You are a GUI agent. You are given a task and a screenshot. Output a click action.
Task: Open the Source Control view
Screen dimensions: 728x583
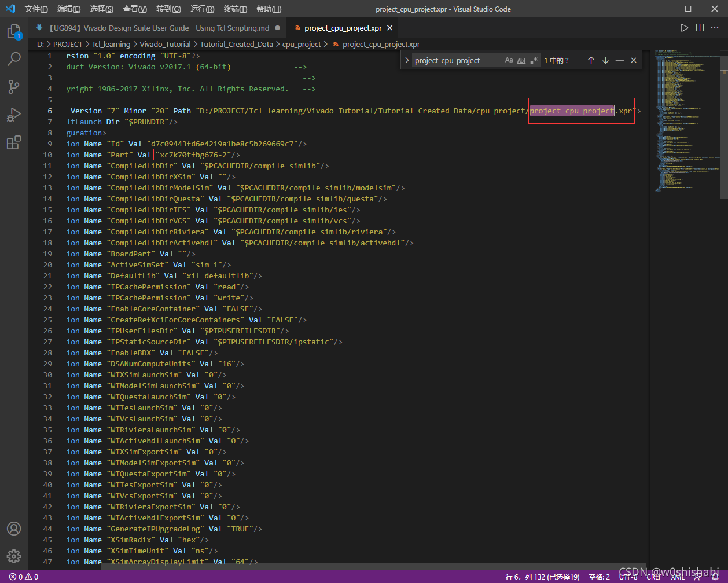tap(14, 87)
